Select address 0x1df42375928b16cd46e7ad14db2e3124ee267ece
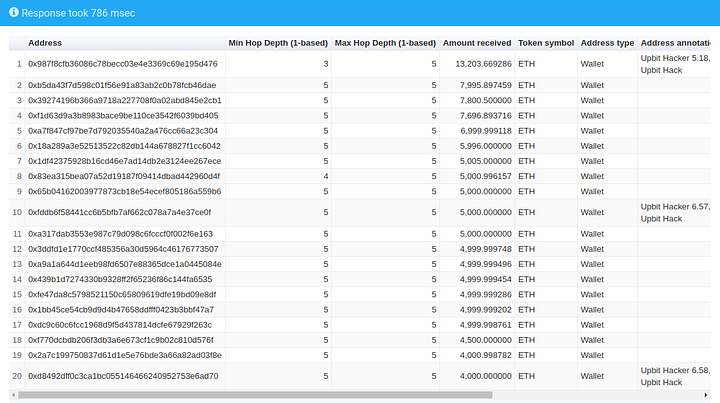 click(x=124, y=161)
